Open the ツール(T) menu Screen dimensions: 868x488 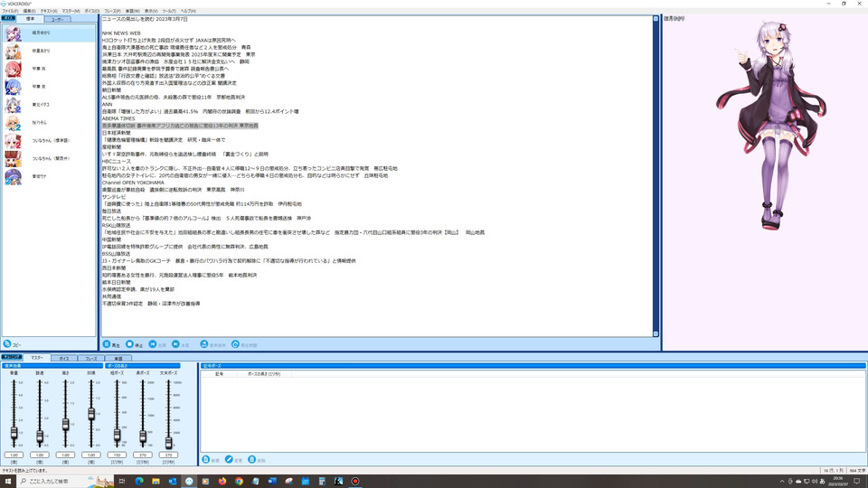click(x=169, y=11)
